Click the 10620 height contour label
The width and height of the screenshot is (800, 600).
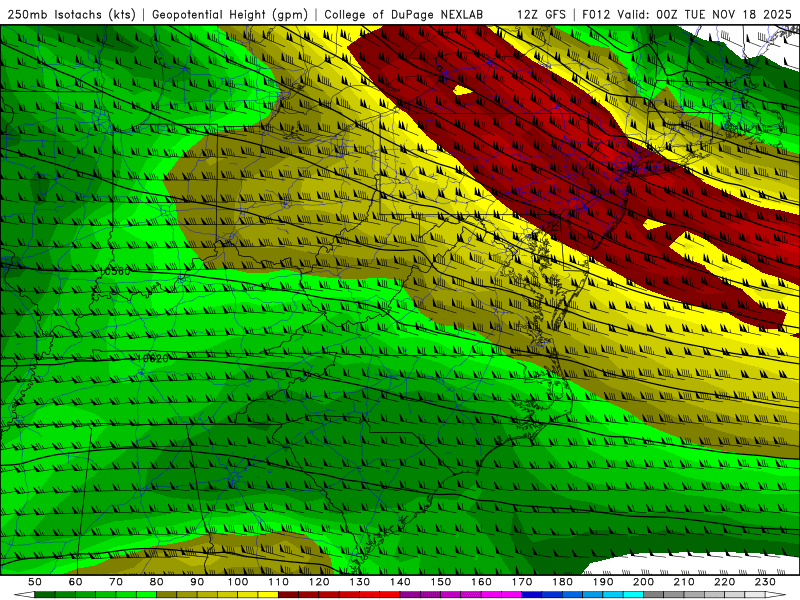pyautogui.click(x=153, y=359)
